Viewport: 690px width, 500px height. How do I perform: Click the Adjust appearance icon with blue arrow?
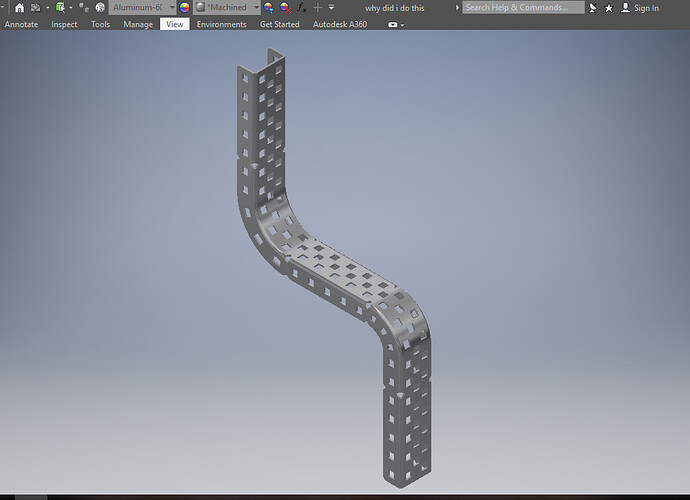268,7
